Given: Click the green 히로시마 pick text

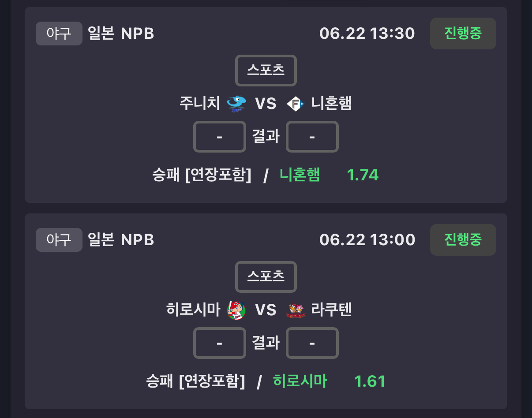Looking at the screenshot, I should tap(300, 381).
